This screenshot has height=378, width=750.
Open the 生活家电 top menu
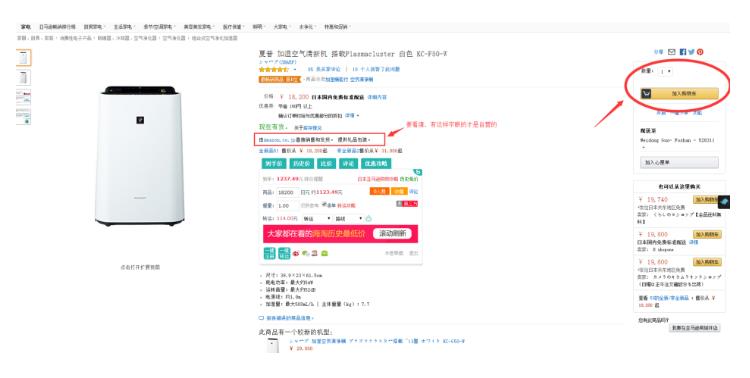click(123, 27)
